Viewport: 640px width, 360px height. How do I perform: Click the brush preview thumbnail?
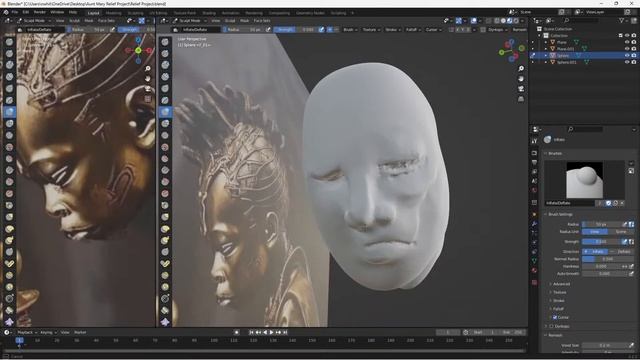tap(584, 180)
